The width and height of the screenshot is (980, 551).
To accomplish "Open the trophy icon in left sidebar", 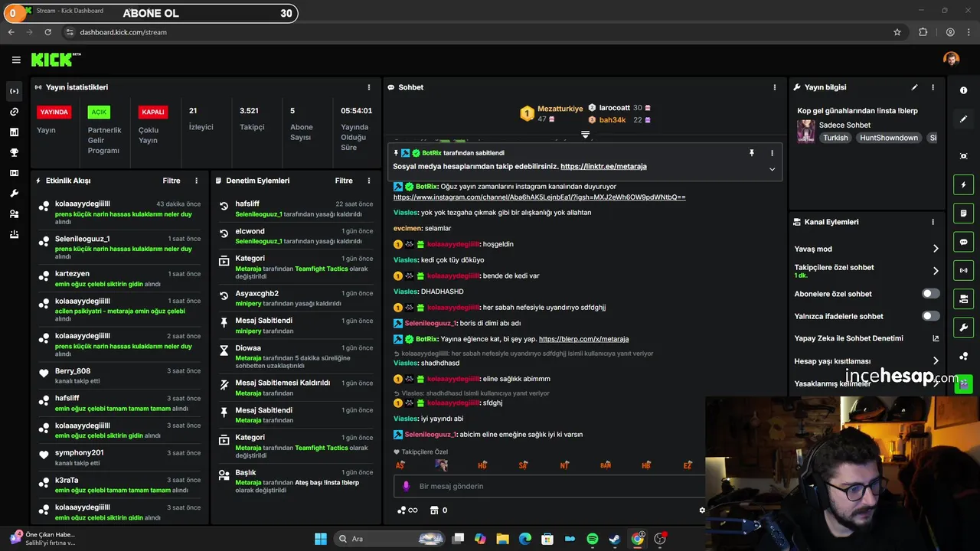I will [14, 152].
